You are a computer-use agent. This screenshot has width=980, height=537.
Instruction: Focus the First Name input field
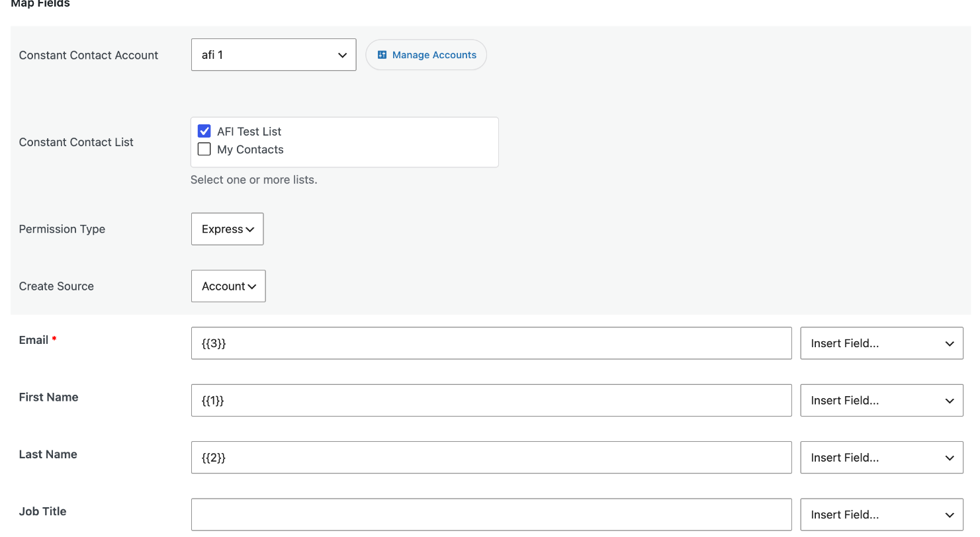pyautogui.click(x=492, y=400)
